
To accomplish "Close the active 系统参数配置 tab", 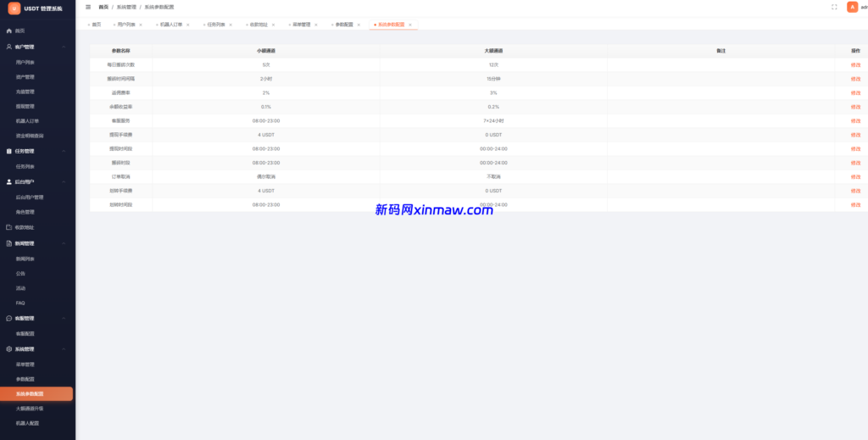I will (x=410, y=25).
